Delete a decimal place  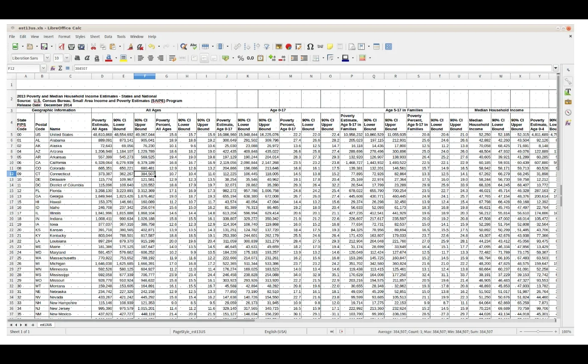coord(282,58)
